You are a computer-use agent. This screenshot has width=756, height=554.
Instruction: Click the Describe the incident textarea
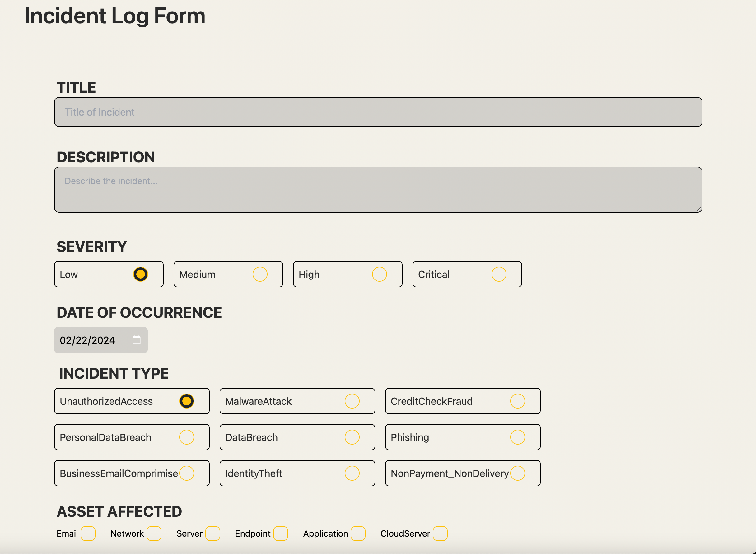pyautogui.click(x=378, y=189)
